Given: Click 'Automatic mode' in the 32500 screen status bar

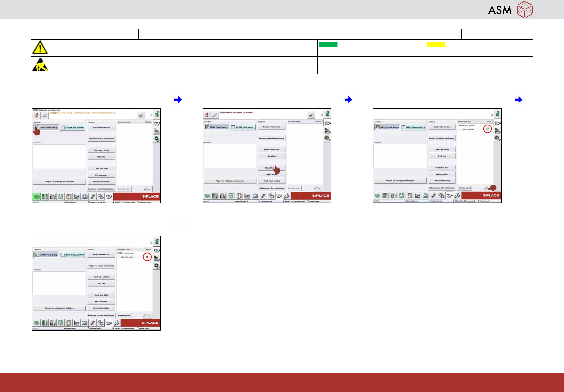Looking at the screenshot, I should [x=145, y=202].
